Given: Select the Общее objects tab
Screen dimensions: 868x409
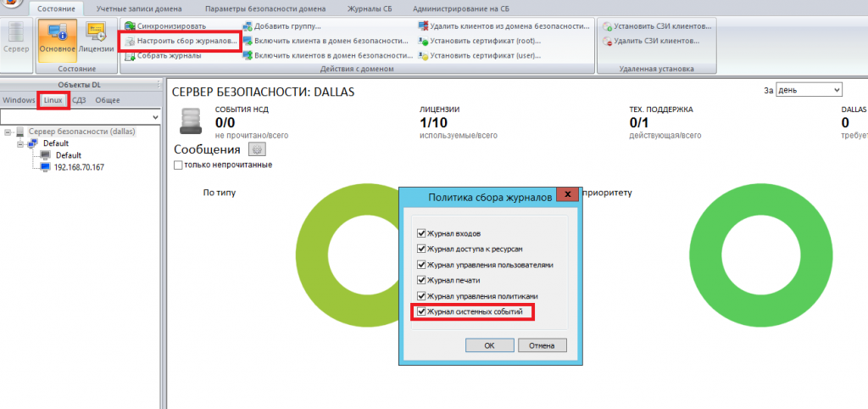Looking at the screenshot, I should pyautogui.click(x=108, y=100).
